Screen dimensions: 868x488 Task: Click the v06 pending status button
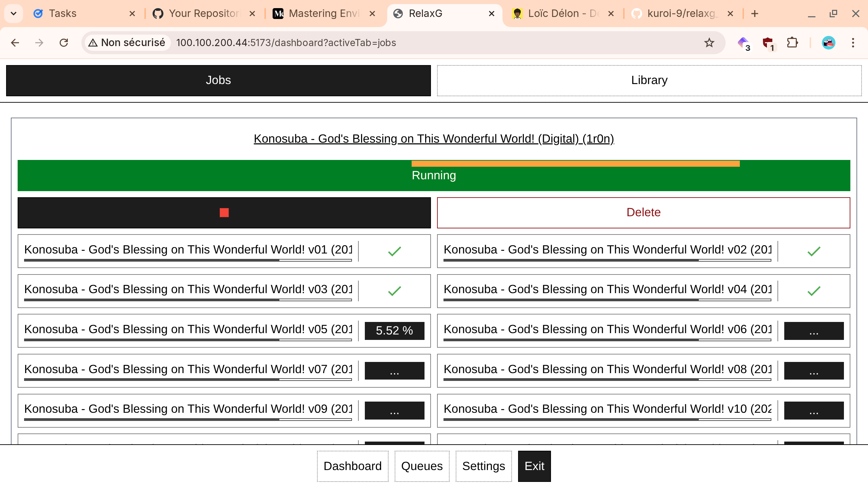814,331
